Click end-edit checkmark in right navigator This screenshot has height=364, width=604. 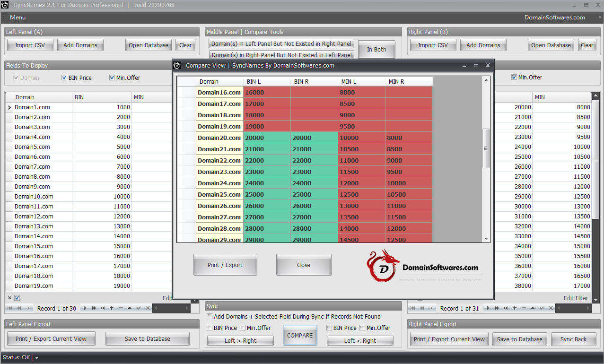coord(542,308)
